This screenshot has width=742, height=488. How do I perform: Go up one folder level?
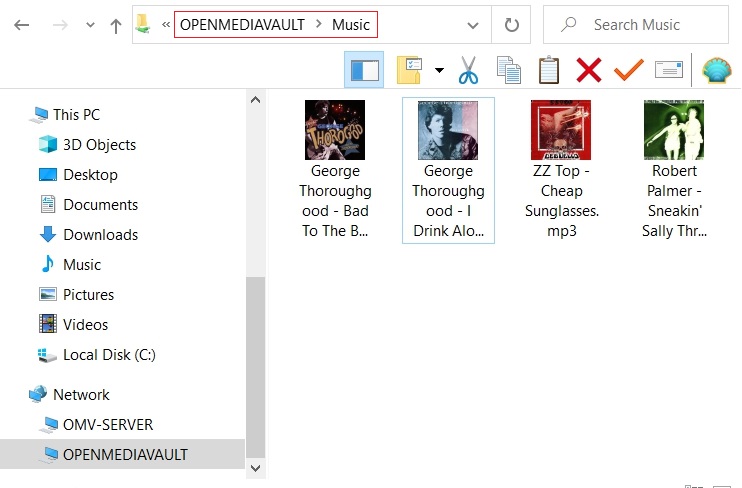tap(116, 25)
